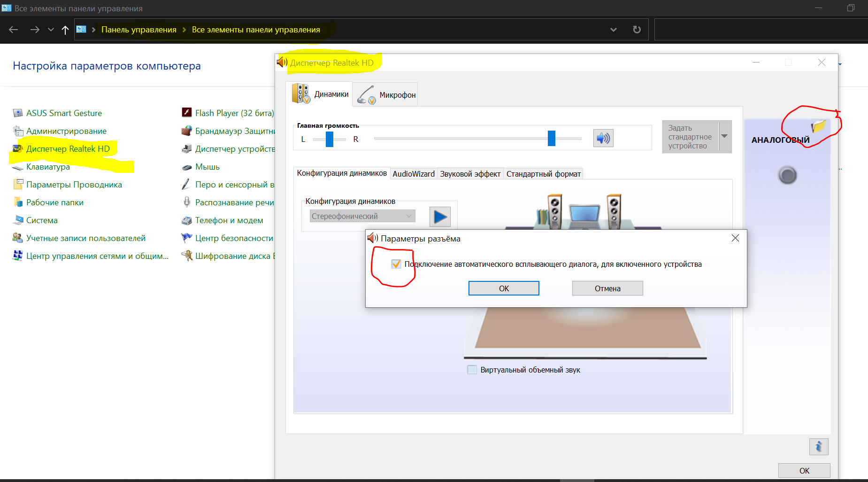Open the Стандартный формат tab
The height and width of the screenshot is (482, 868).
[544, 174]
